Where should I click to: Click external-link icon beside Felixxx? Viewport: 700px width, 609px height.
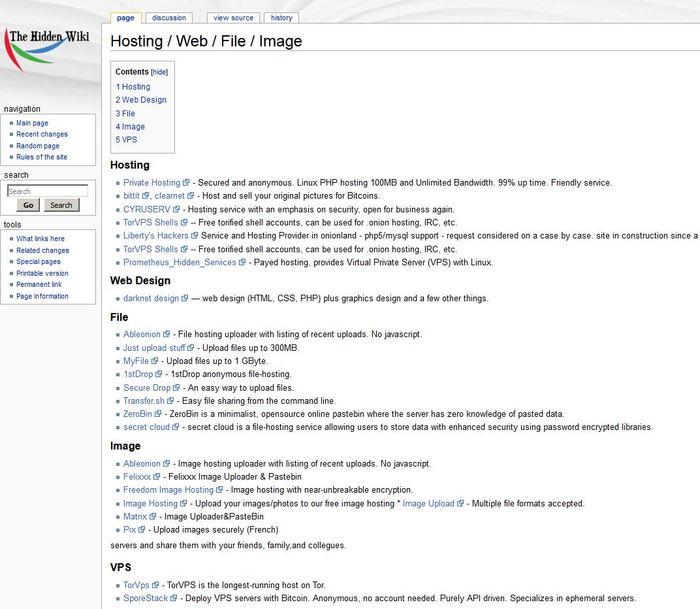coord(157,476)
